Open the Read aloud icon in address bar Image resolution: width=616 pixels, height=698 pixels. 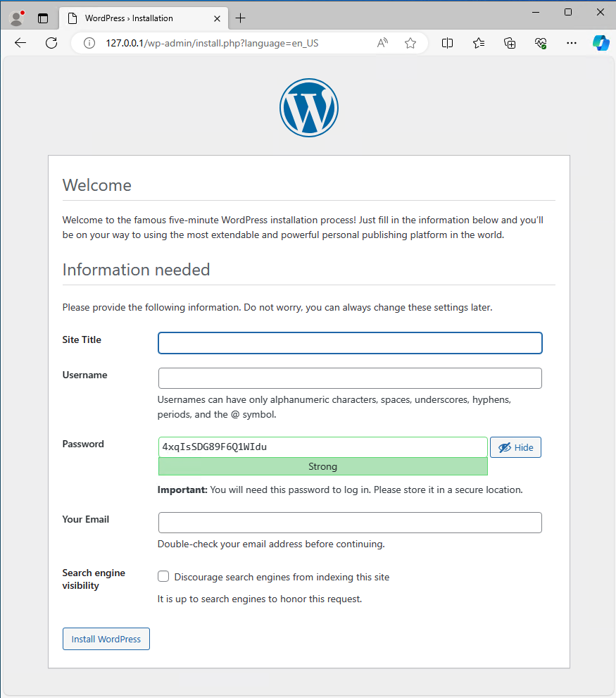tap(382, 43)
